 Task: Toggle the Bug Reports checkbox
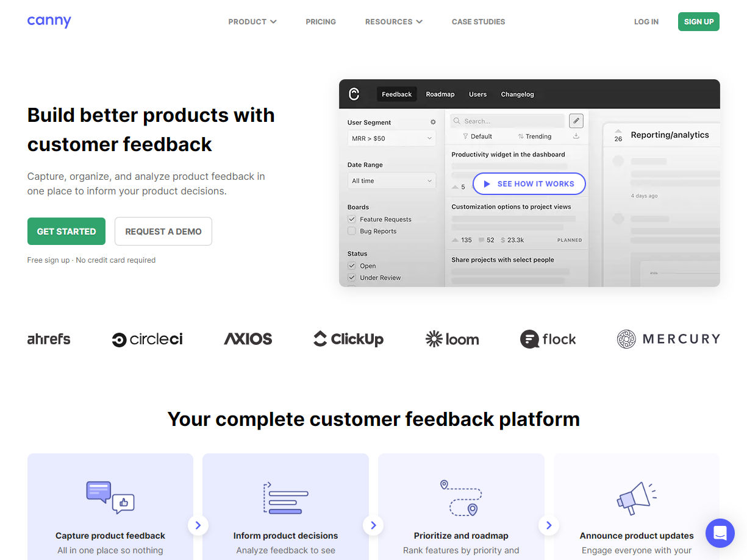352,231
